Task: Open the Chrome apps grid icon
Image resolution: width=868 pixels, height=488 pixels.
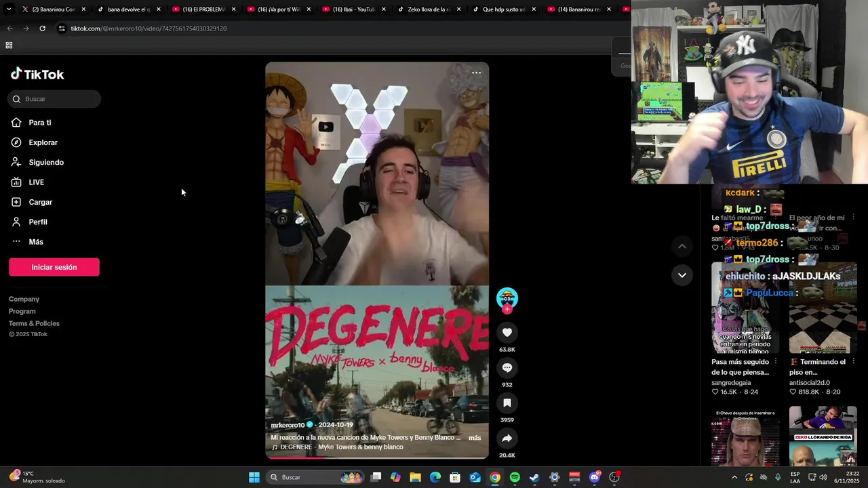Action: (x=9, y=45)
